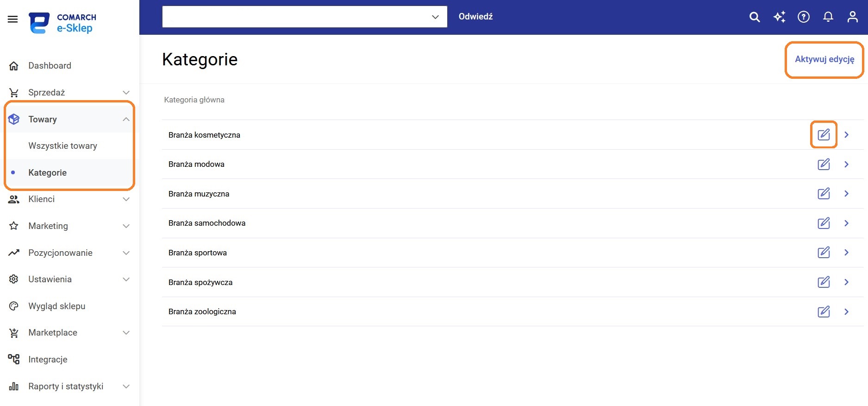Screen dimensions: 868x406
Task: Edit the Branża zoologiczna category
Action: 824,311
